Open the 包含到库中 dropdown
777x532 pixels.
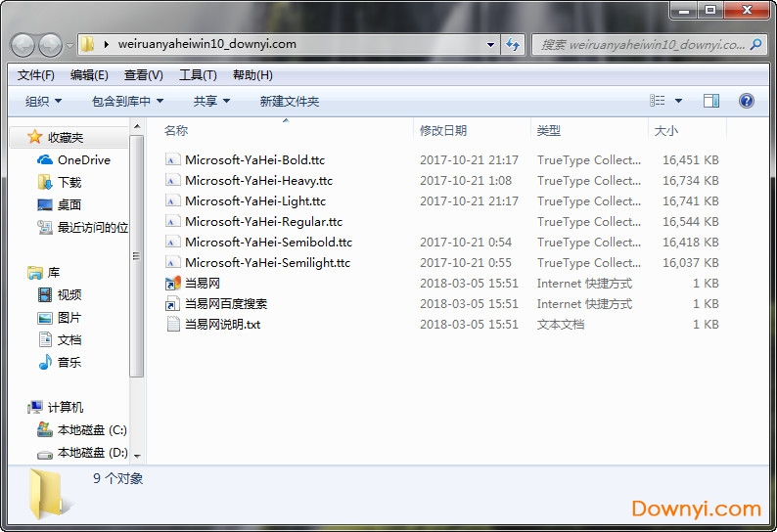click(x=127, y=101)
